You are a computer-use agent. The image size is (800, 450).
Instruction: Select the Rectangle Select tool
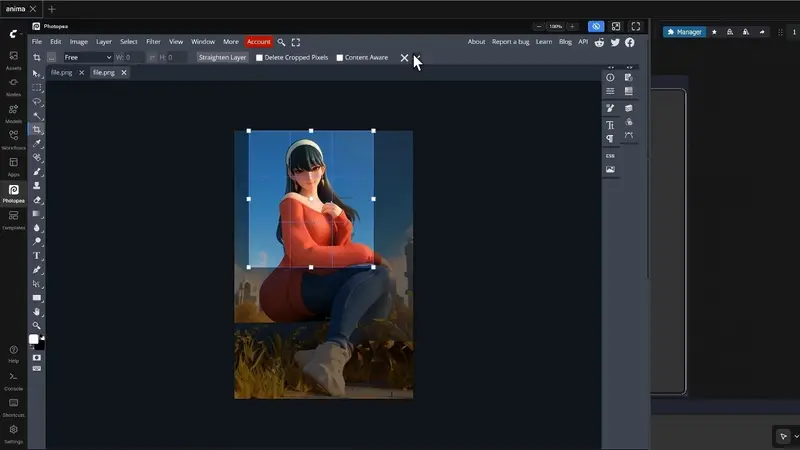tap(36, 88)
